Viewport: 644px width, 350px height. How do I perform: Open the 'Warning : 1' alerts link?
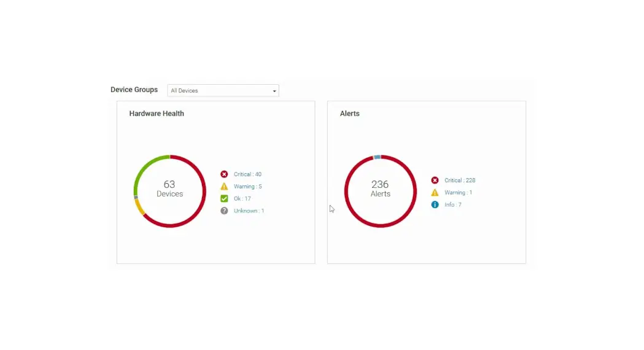click(x=458, y=193)
